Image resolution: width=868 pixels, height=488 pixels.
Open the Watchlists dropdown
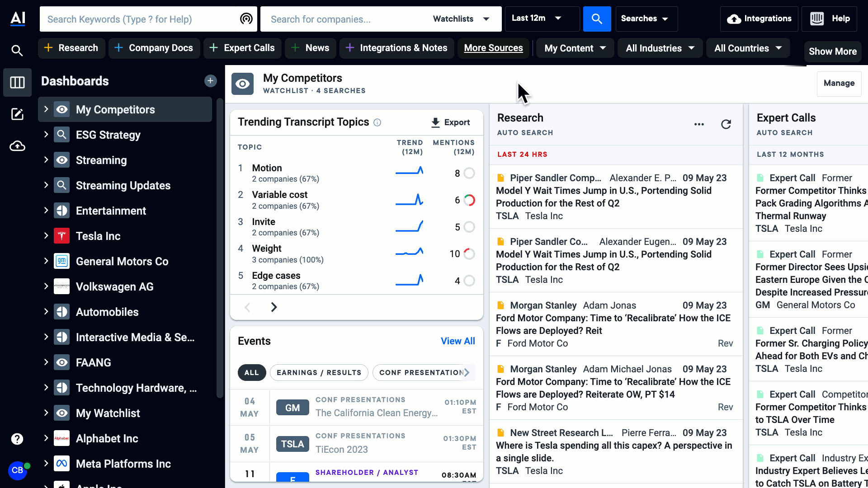pos(461,19)
